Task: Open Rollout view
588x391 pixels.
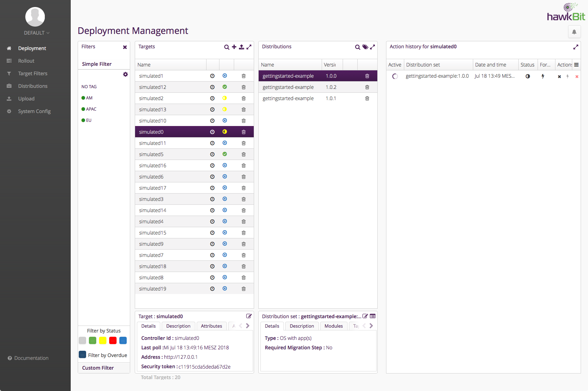Action: [26, 61]
